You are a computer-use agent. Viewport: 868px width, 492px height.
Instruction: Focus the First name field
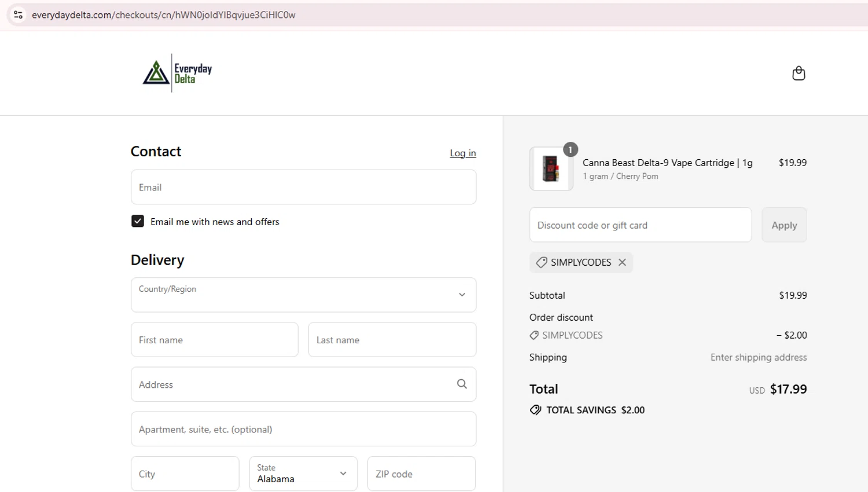click(x=215, y=340)
